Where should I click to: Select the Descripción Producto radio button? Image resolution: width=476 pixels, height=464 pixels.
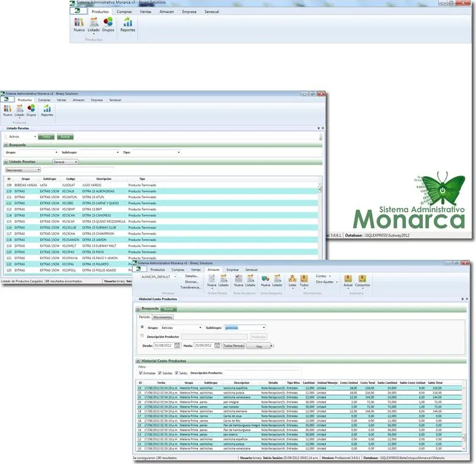click(142, 336)
